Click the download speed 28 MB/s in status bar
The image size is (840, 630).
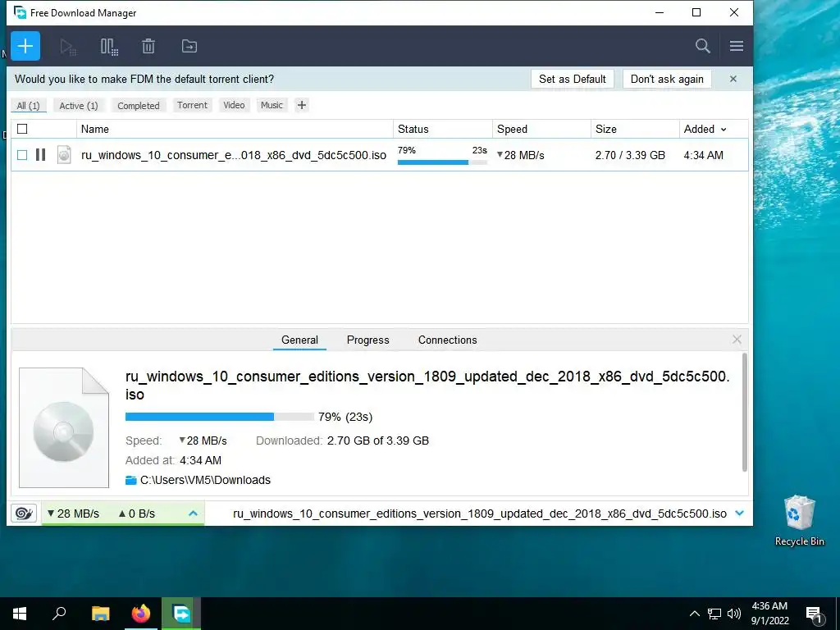tap(73, 514)
